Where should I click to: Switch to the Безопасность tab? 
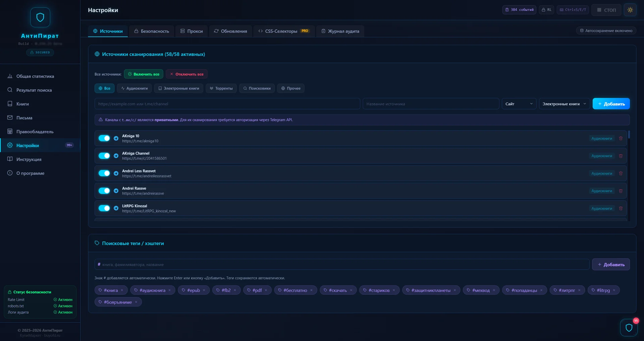pos(152,31)
